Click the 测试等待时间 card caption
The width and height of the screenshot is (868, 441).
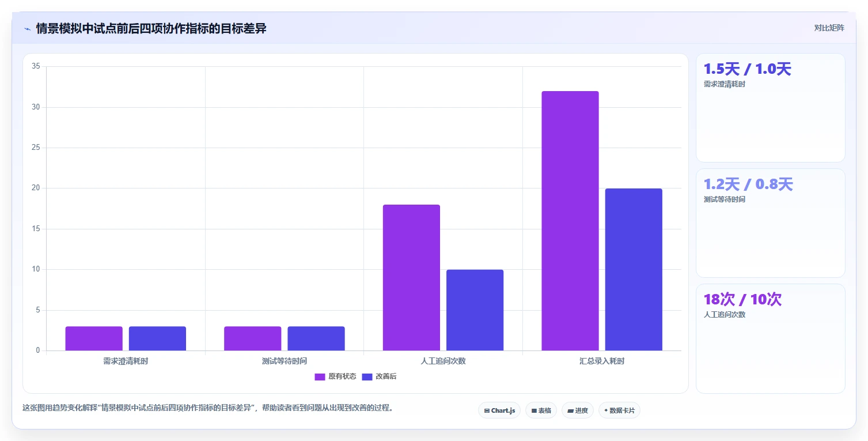point(725,199)
